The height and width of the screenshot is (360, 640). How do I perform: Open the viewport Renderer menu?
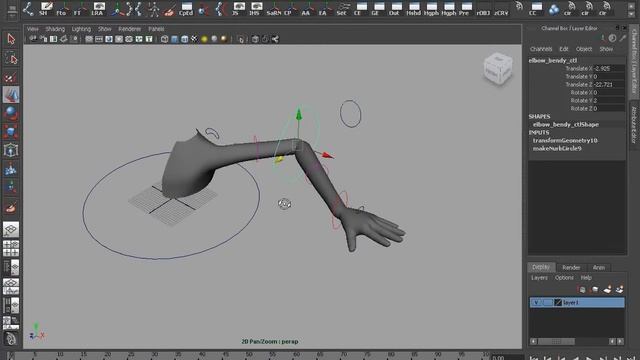pos(129,29)
